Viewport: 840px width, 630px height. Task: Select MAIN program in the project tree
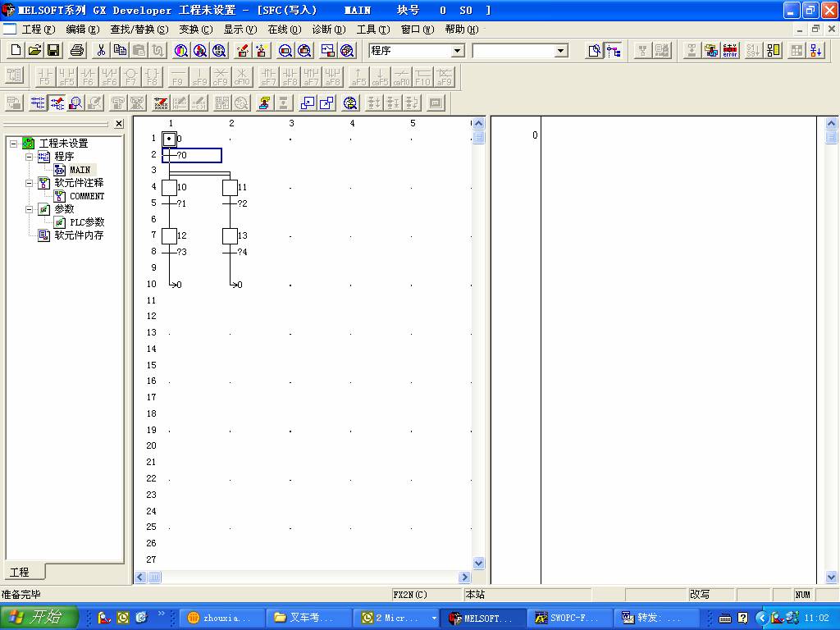(x=80, y=170)
